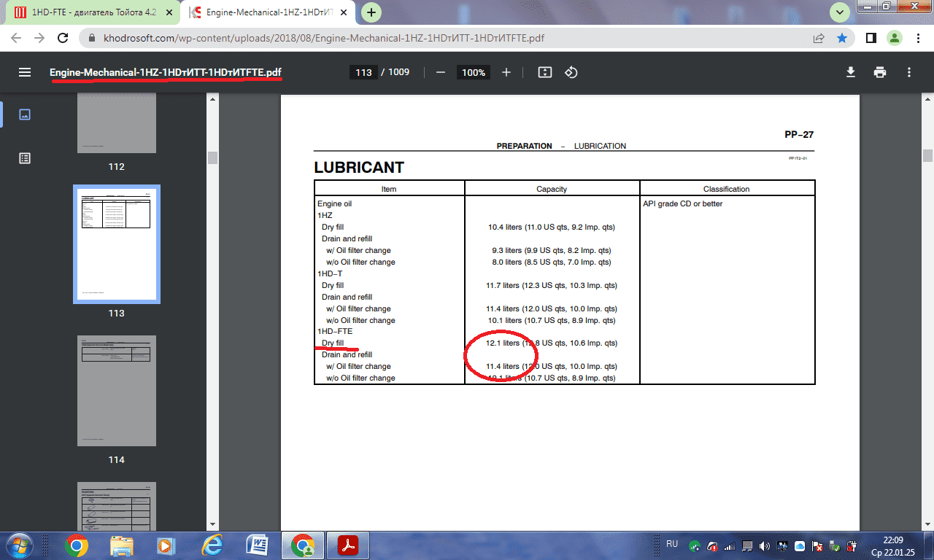Screen dimensions: 934x560
Task: Show document outline in the sidebar
Action: click(x=25, y=158)
